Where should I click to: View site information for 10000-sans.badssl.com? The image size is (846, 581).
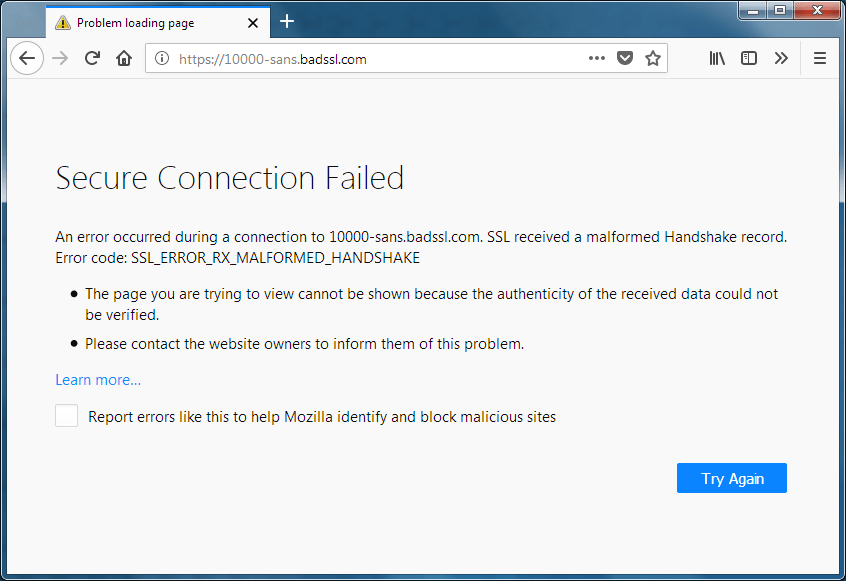point(162,58)
